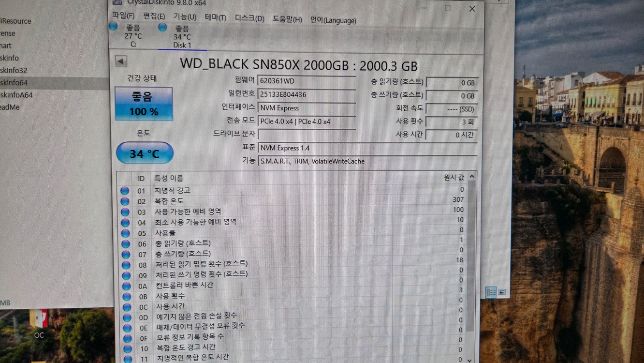644x363 pixels.
Task: Open the 편집(E) menu
Action: click(154, 16)
